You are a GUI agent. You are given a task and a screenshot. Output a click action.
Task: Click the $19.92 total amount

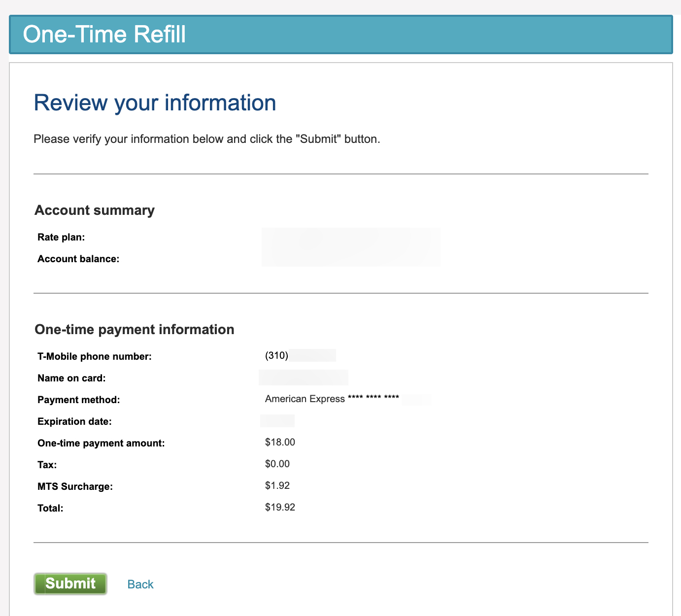click(280, 507)
